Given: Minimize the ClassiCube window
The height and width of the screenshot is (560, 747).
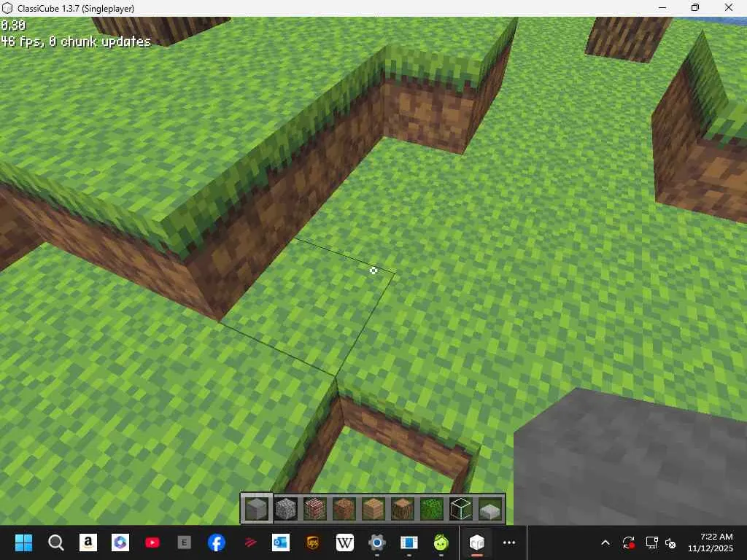Looking at the screenshot, I should pos(662,8).
